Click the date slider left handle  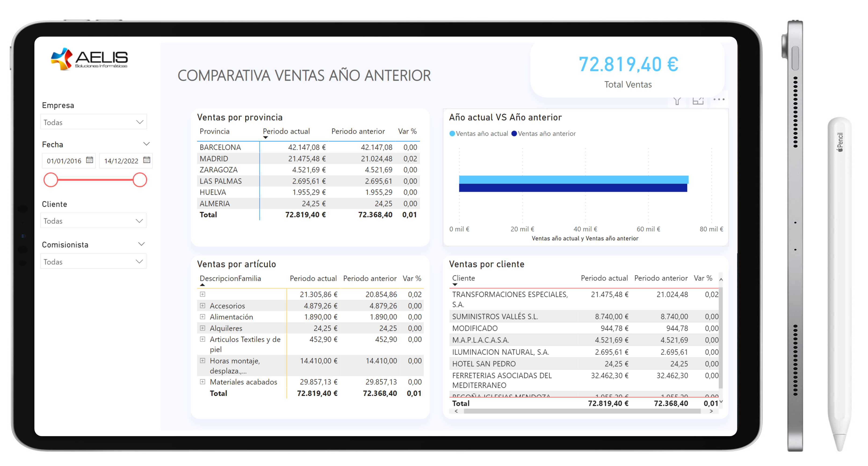(51, 180)
